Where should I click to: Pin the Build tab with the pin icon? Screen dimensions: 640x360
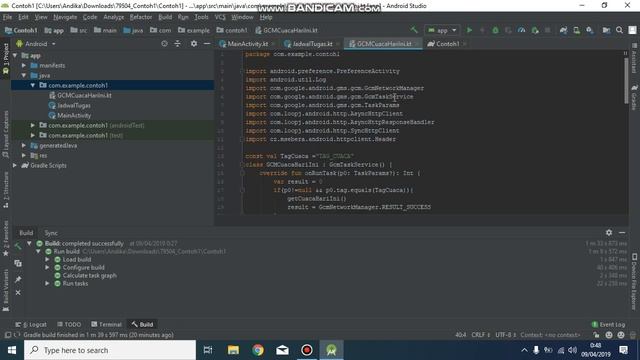(18, 279)
